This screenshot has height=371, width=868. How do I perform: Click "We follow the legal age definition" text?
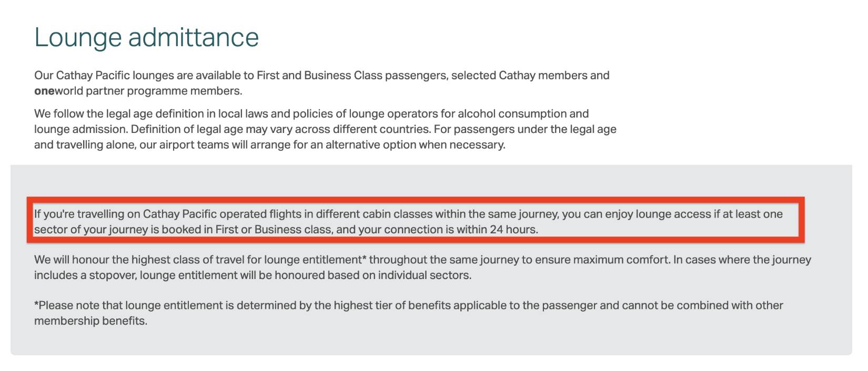click(x=125, y=114)
